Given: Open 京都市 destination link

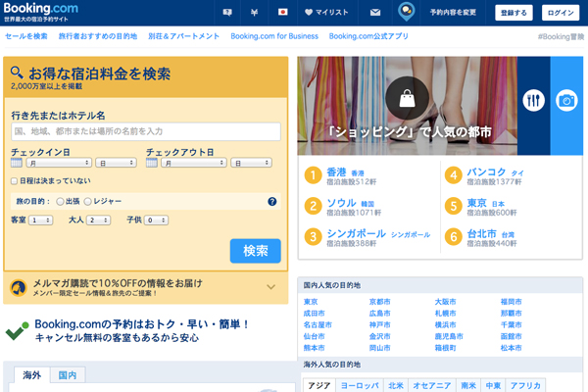Looking at the screenshot, I should click(x=379, y=302).
